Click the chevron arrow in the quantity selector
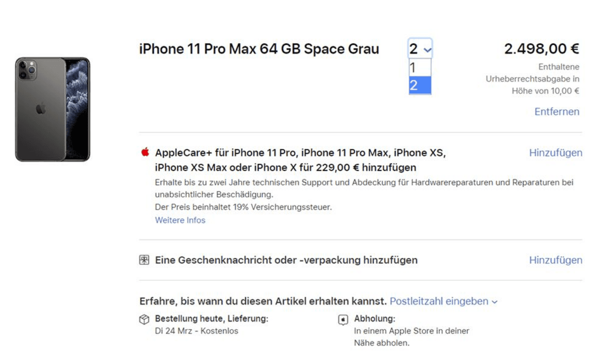Image resolution: width=595 pixels, height=364 pixels. 427,50
